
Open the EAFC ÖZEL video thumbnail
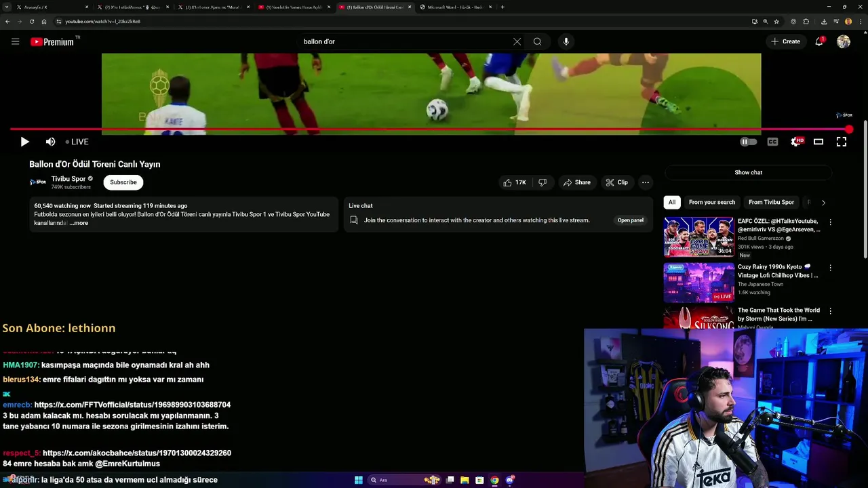click(x=698, y=237)
